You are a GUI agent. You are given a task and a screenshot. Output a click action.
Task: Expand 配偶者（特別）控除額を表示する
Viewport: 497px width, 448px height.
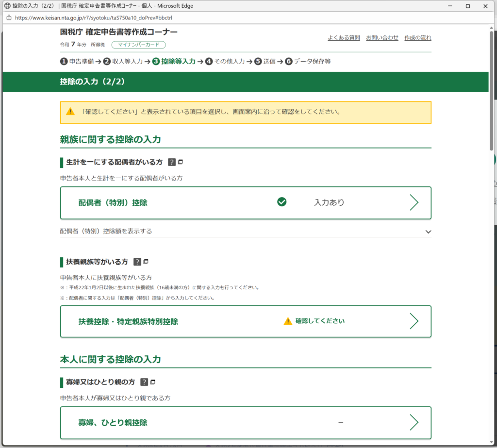click(x=428, y=232)
